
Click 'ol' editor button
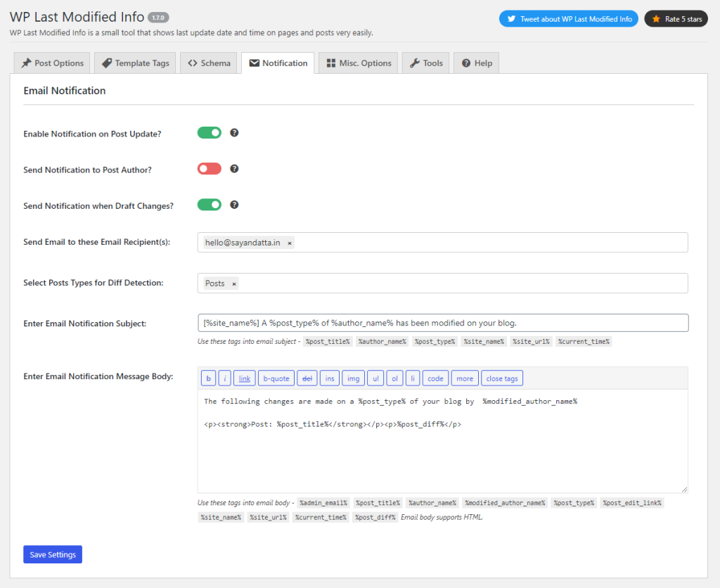coord(394,378)
